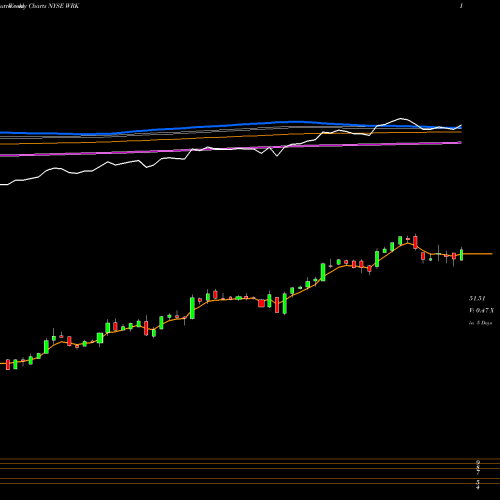
Task: Select the '51.51' price value label
Action: [x=477, y=298]
